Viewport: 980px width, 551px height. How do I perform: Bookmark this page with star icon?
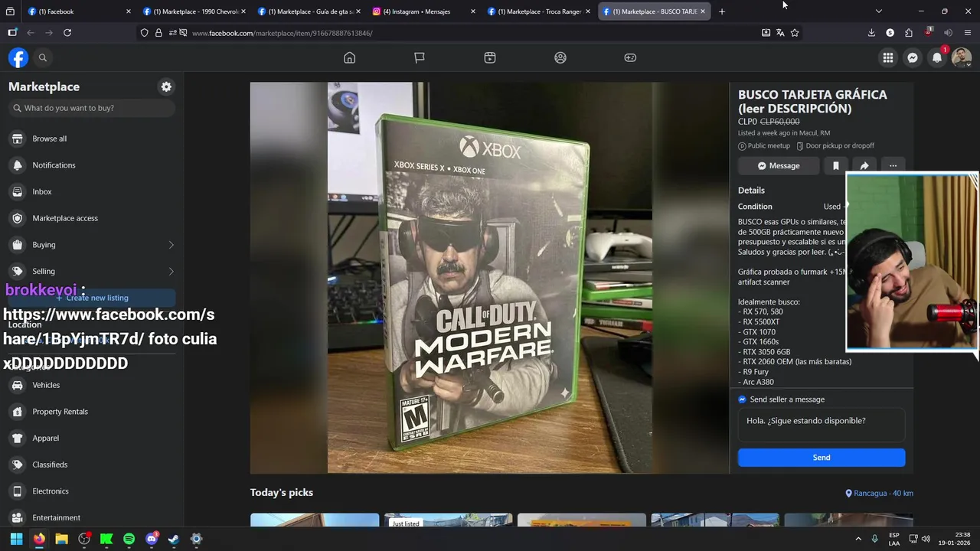pos(795,33)
